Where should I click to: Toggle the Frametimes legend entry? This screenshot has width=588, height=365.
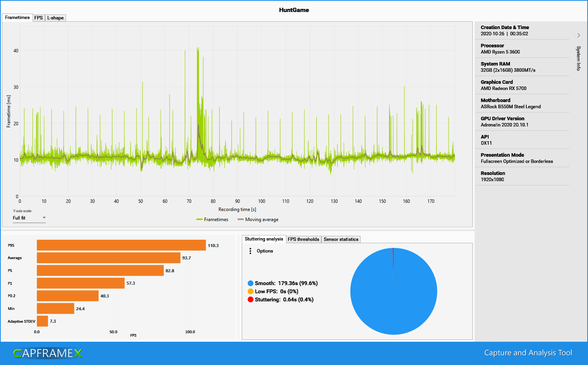point(212,220)
